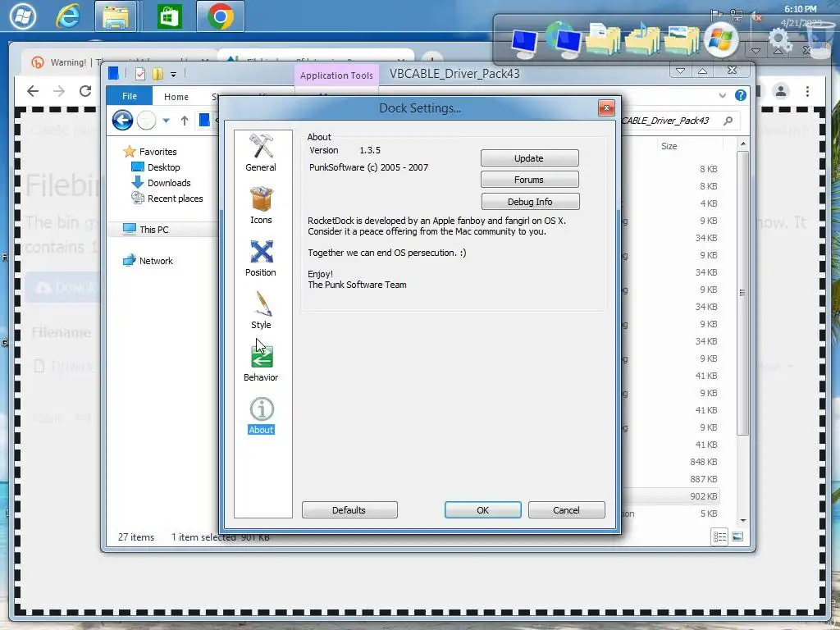Click the New Folder quick access icon

[x=157, y=74]
